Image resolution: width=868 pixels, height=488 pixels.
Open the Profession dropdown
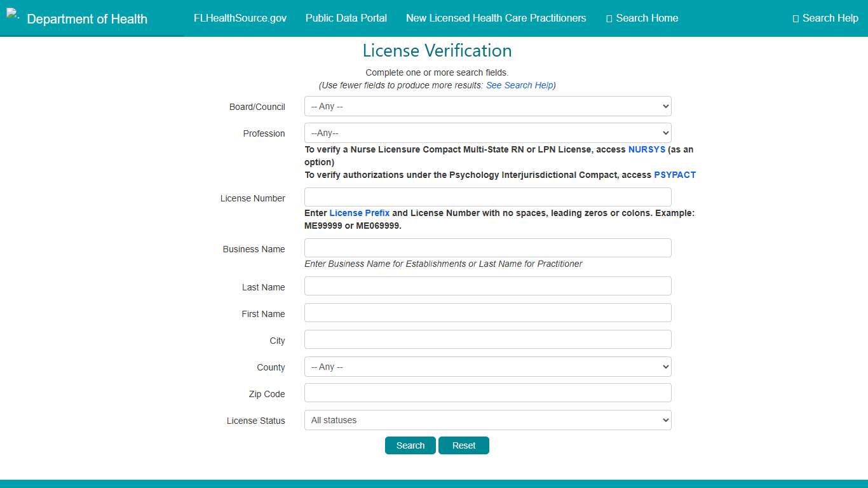click(x=487, y=133)
